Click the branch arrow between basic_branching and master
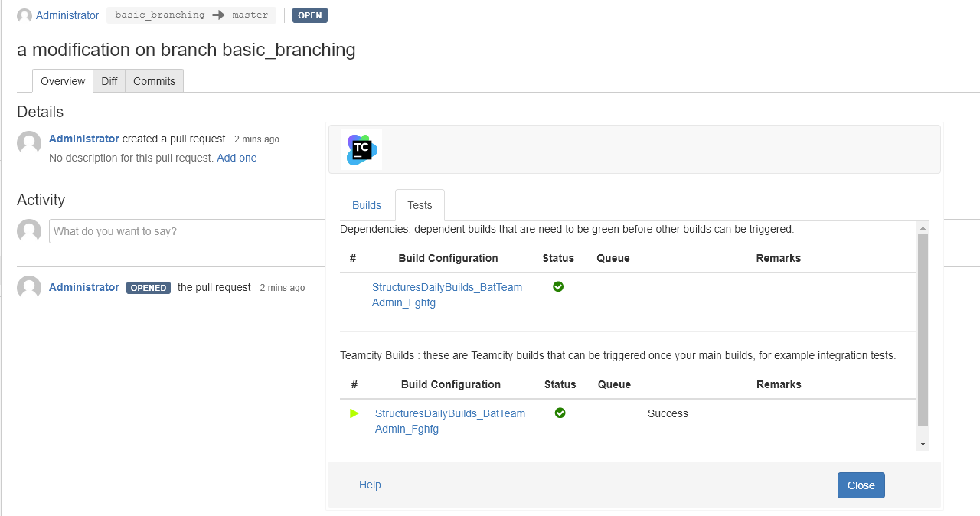 [x=218, y=15]
